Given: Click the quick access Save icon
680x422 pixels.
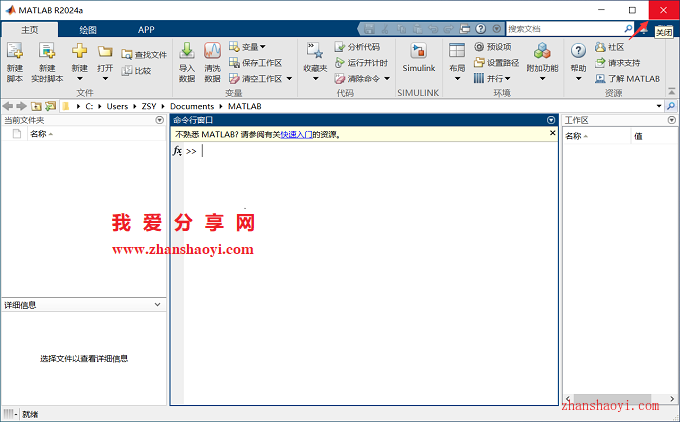Looking at the screenshot, I should [369, 29].
